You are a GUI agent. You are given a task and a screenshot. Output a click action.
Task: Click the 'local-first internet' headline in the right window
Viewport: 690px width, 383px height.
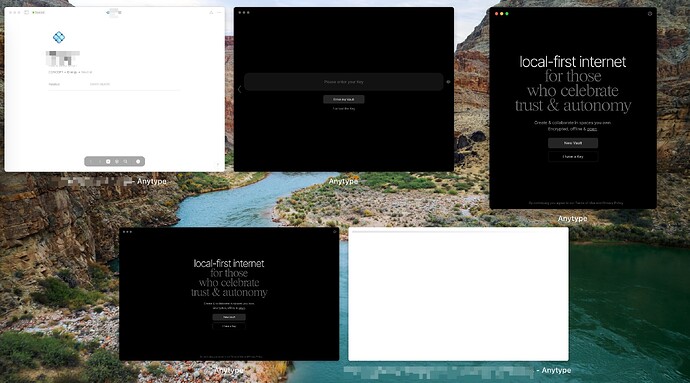click(573, 62)
